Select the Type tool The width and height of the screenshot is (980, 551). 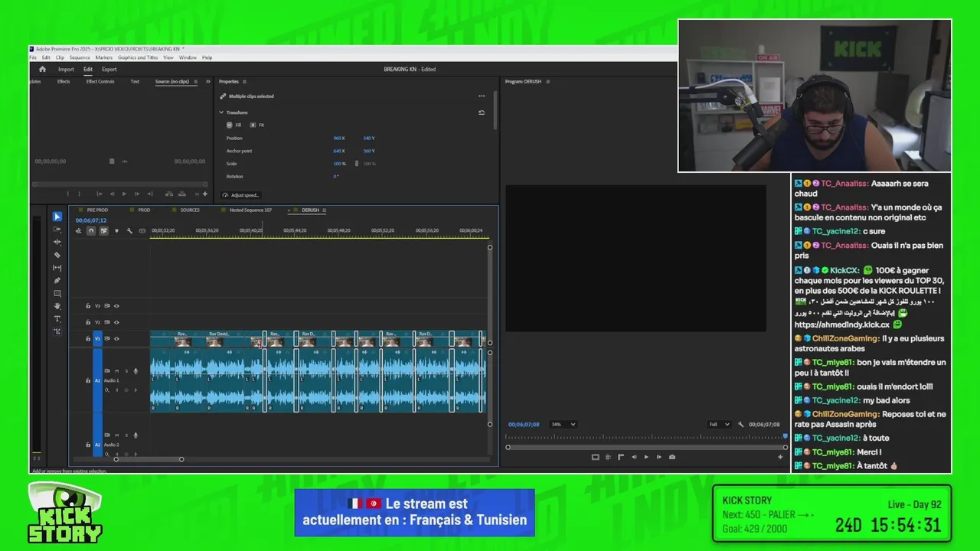click(57, 318)
